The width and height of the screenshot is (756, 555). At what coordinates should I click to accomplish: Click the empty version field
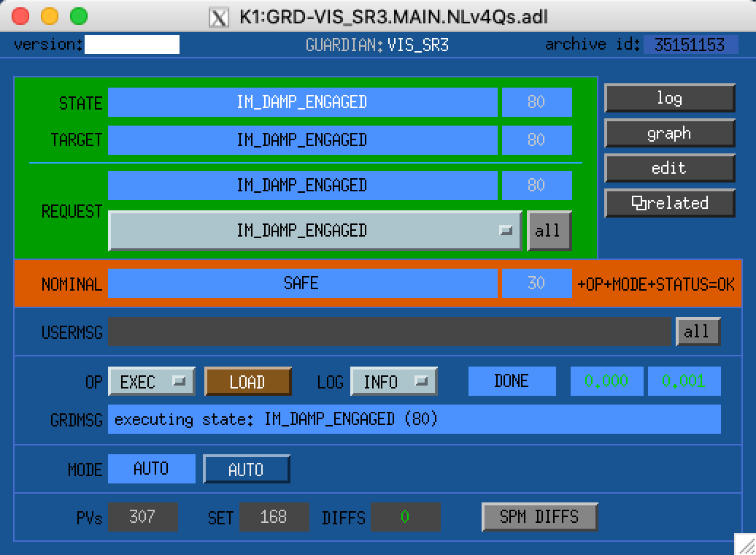point(132,45)
